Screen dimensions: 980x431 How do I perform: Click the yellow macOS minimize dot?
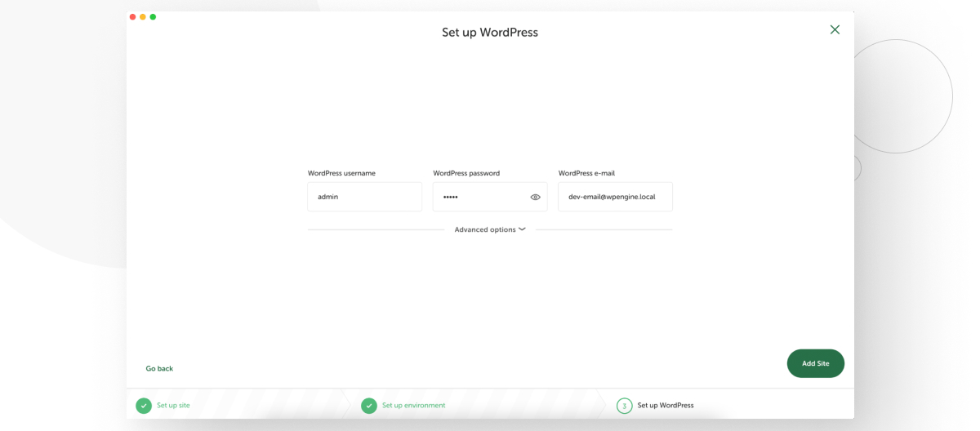(143, 17)
